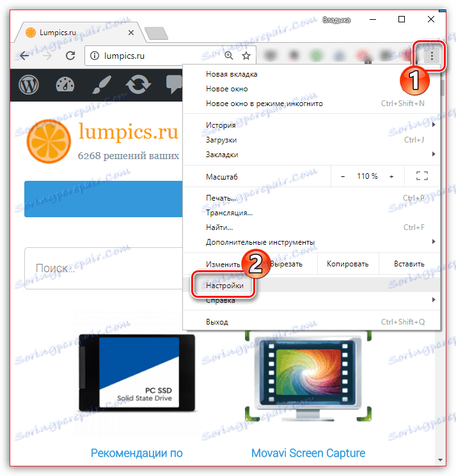This screenshot has width=456, height=476.
Task: Open the dashboard gauge icon in admin bar
Action: click(65, 85)
